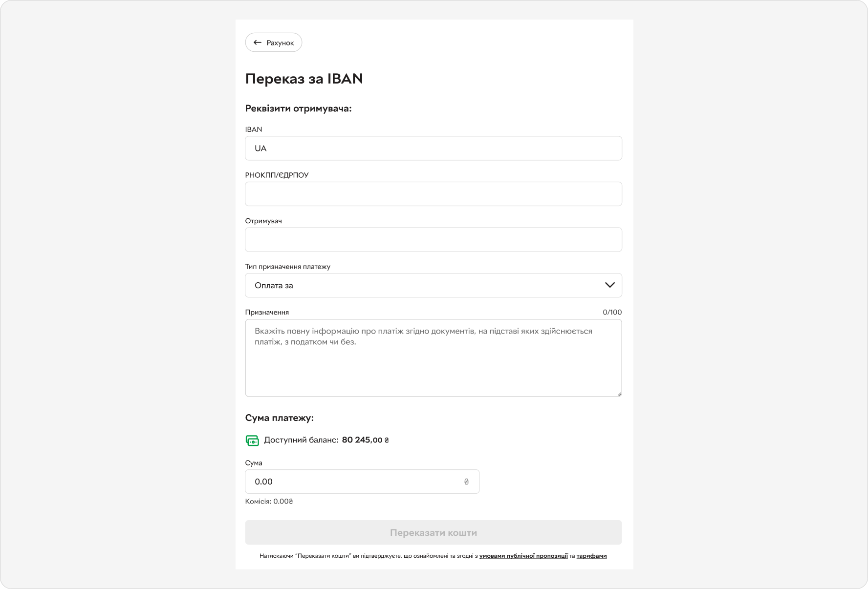Open the "тарифами" link

tap(591, 556)
